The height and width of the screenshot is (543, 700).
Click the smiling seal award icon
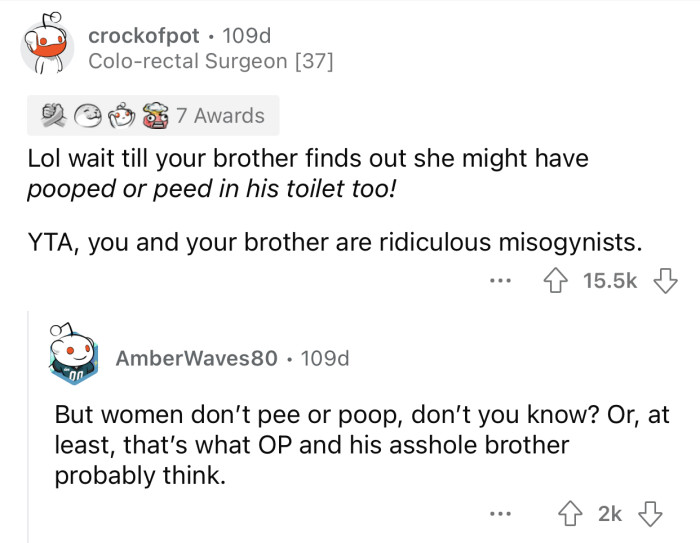point(85,116)
